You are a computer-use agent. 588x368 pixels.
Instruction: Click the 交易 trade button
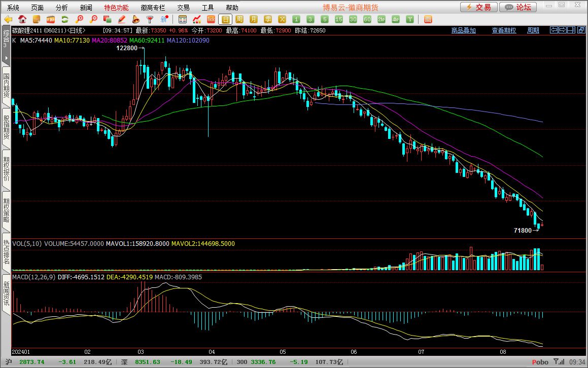pyautogui.click(x=478, y=7)
